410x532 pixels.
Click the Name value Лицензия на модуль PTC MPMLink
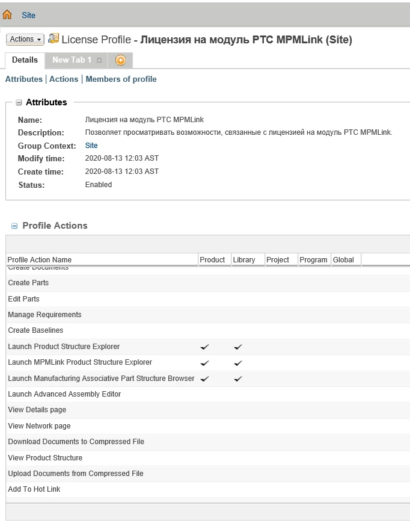(144, 120)
